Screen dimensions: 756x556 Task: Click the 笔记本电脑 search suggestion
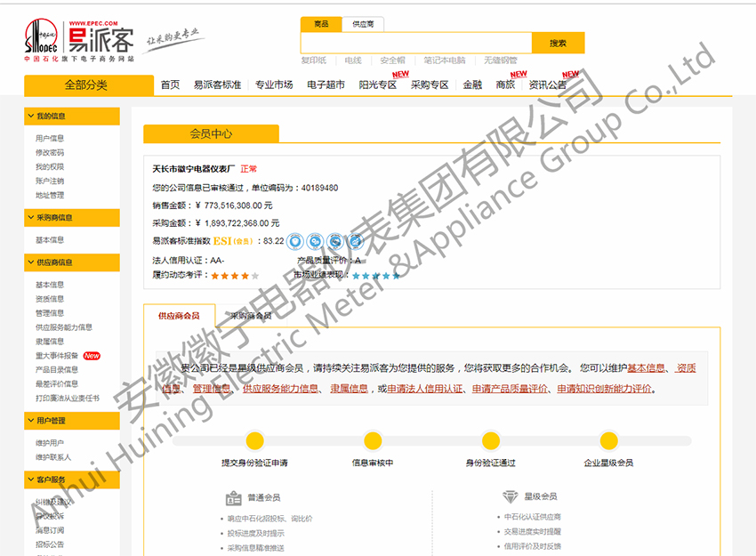[x=445, y=60]
